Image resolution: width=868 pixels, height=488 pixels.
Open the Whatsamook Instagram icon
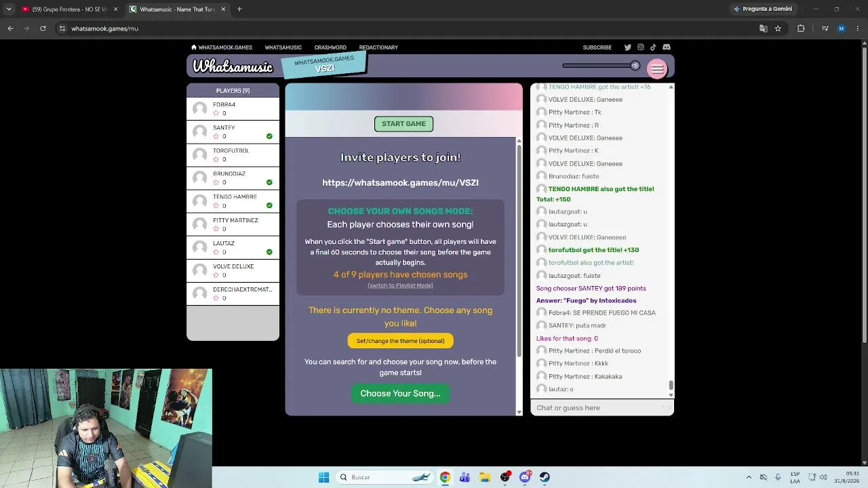640,47
